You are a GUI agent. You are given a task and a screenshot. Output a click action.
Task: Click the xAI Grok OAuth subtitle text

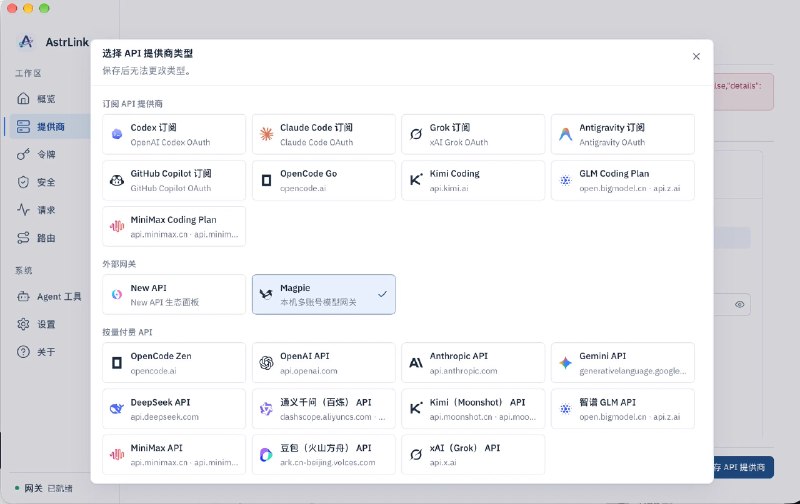[x=459, y=142]
